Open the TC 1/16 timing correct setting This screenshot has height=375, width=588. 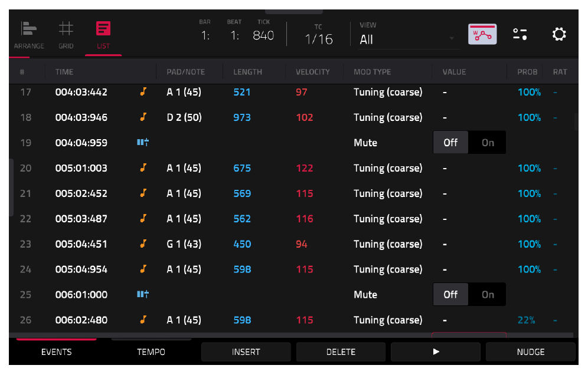pyautogui.click(x=318, y=39)
